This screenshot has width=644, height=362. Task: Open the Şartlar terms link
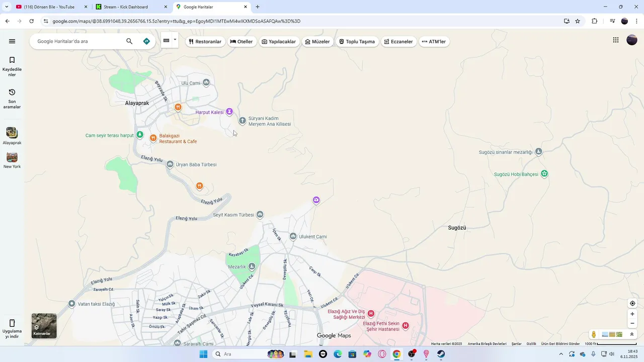click(516, 344)
